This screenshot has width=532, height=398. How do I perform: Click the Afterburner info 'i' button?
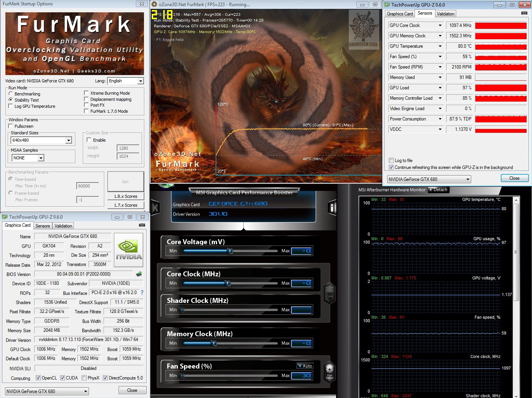coord(332,208)
